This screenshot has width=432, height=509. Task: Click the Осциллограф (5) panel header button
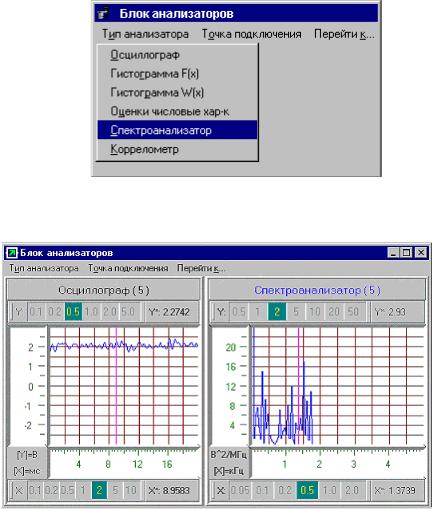coord(104,290)
